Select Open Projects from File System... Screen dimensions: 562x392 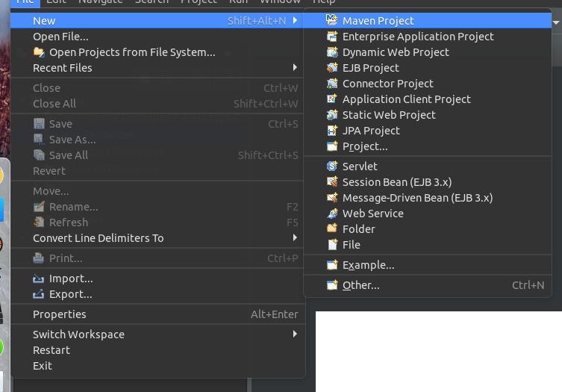coord(157,52)
